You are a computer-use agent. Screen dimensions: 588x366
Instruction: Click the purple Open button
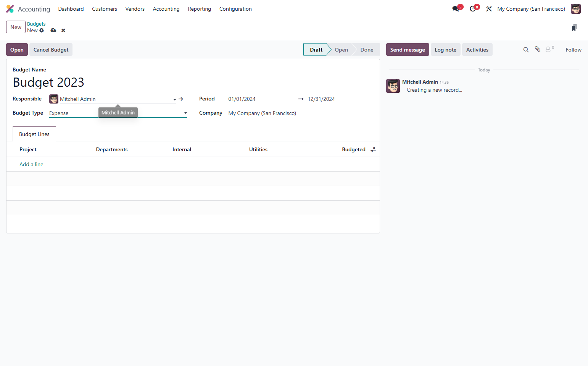pos(17,50)
